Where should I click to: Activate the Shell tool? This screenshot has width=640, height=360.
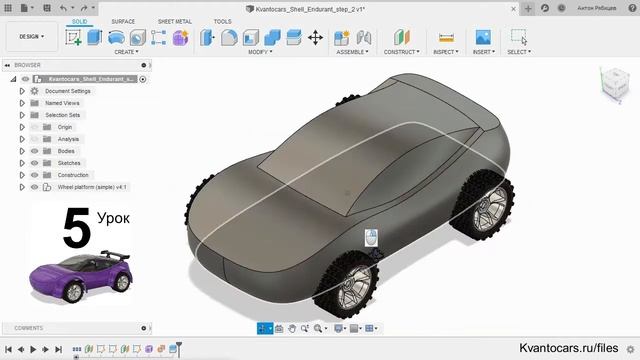[251, 37]
